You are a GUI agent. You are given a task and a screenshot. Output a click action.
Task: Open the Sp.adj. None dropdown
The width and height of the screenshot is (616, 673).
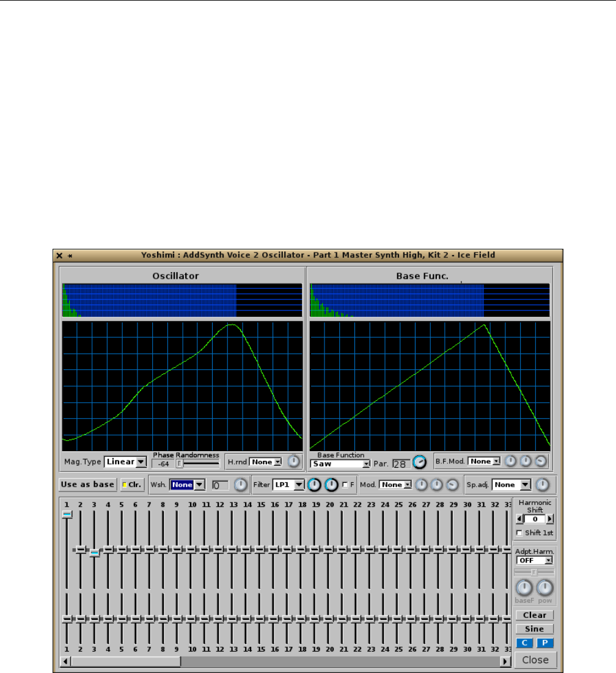(512, 485)
